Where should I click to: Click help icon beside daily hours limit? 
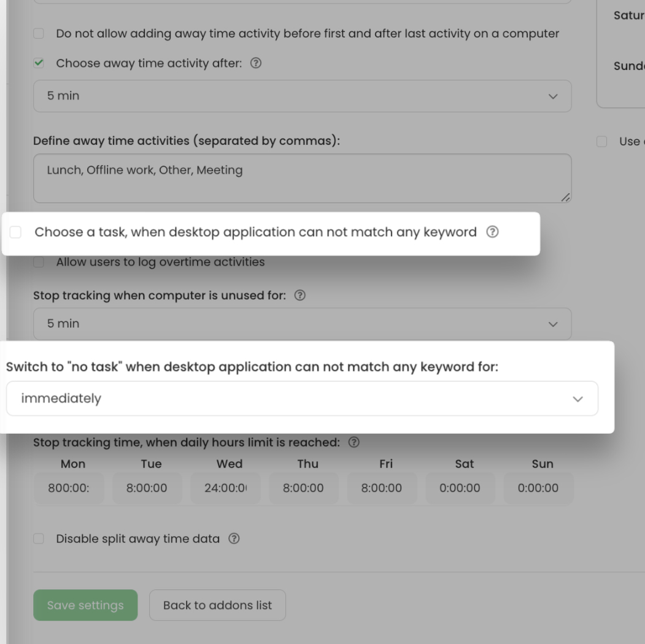[x=353, y=442]
